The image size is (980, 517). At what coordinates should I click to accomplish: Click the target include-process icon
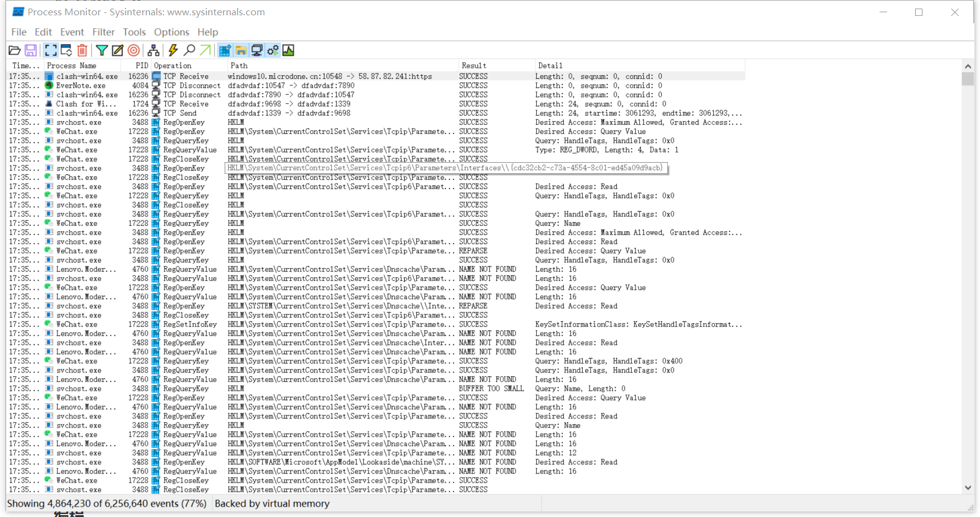tap(133, 50)
